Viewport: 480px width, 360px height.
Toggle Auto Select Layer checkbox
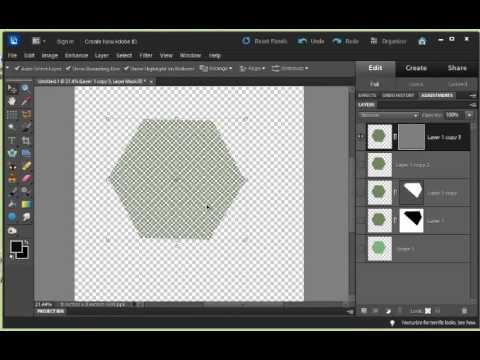(17, 68)
